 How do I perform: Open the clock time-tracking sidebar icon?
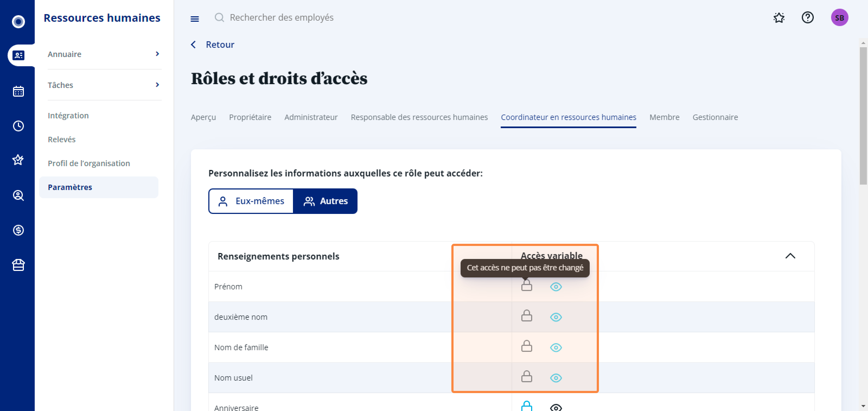18,126
